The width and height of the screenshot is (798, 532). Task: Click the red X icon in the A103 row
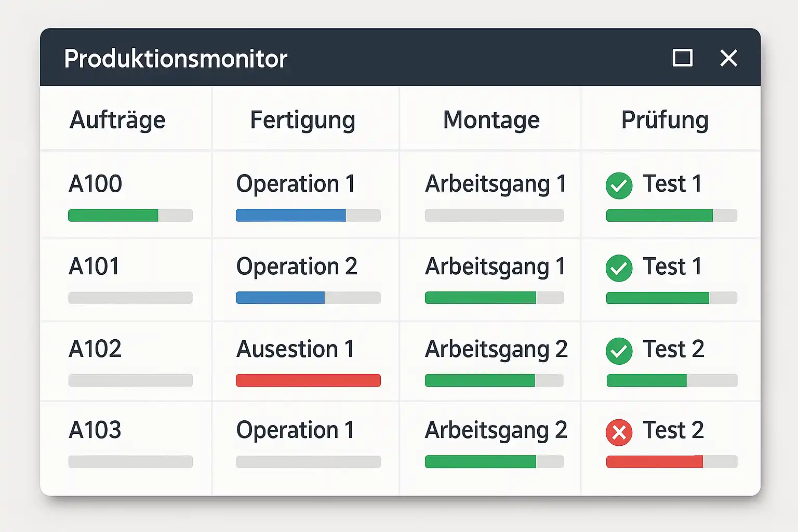coord(619,432)
